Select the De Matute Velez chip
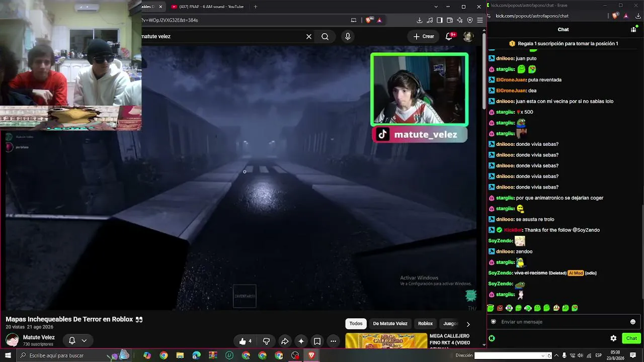 pyautogui.click(x=390, y=324)
